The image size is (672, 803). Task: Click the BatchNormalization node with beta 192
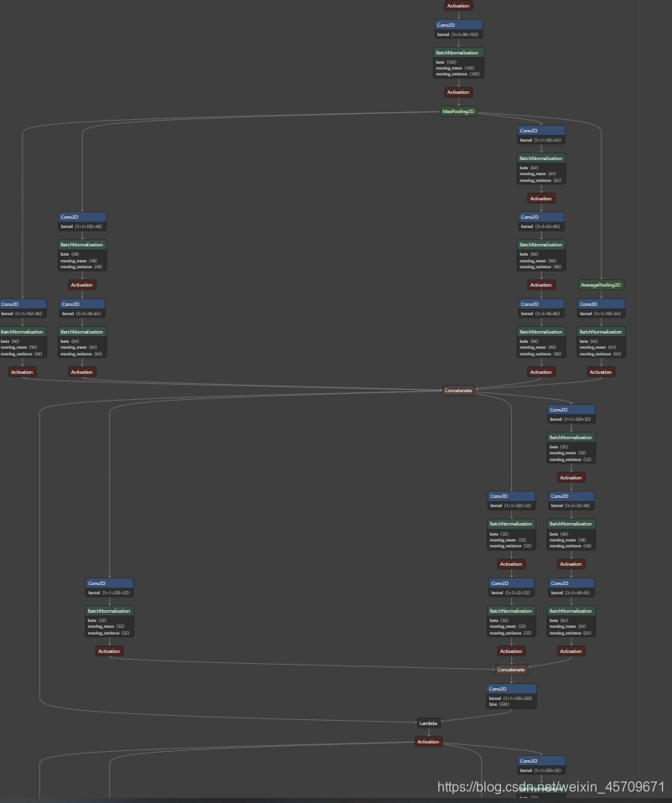(458, 63)
